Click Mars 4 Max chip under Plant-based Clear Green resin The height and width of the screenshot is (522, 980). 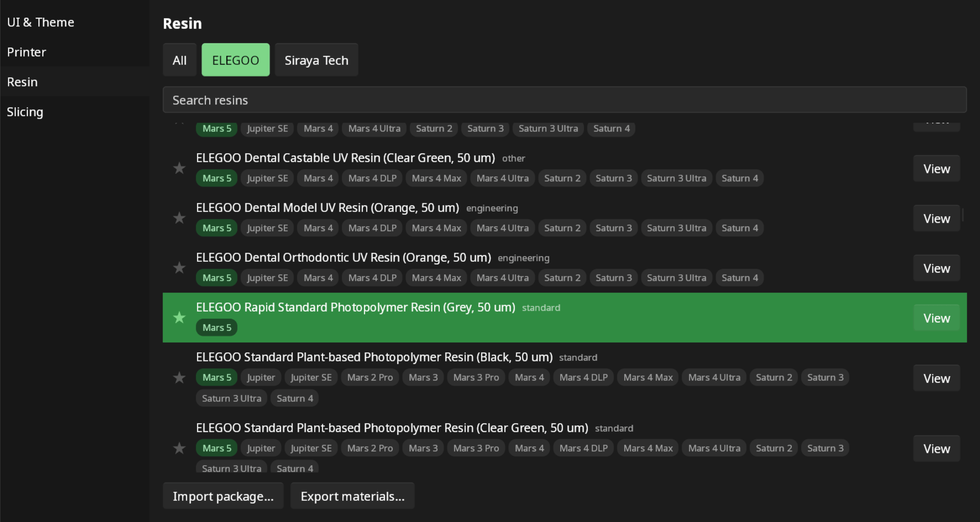click(648, 449)
